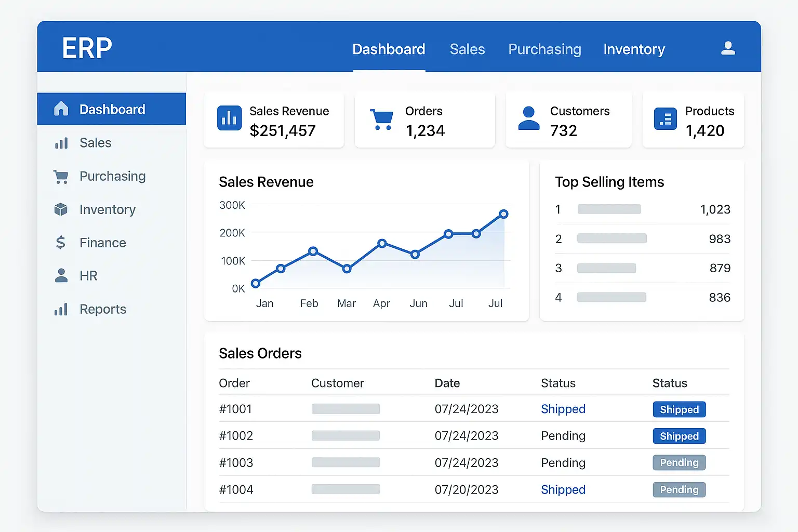Click the Reports chart icon in sidebar
This screenshot has width=798, height=532.
coord(61,310)
